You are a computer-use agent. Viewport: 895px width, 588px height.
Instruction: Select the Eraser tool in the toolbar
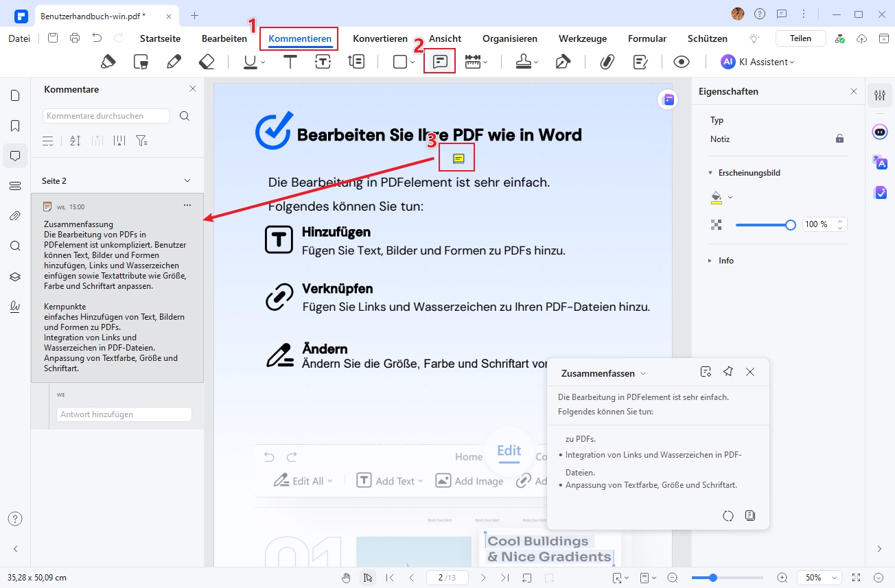click(x=207, y=61)
